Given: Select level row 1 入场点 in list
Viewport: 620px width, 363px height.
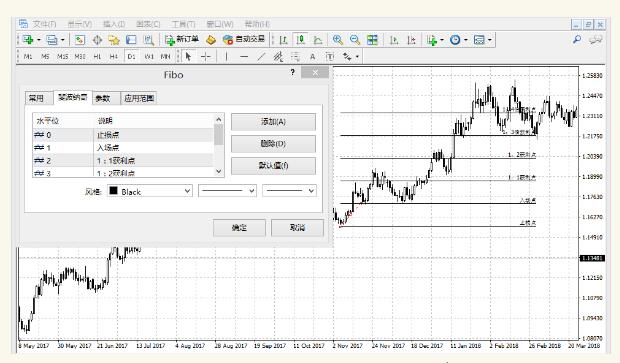Looking at the screenshot, I should [x=123, y=148].
